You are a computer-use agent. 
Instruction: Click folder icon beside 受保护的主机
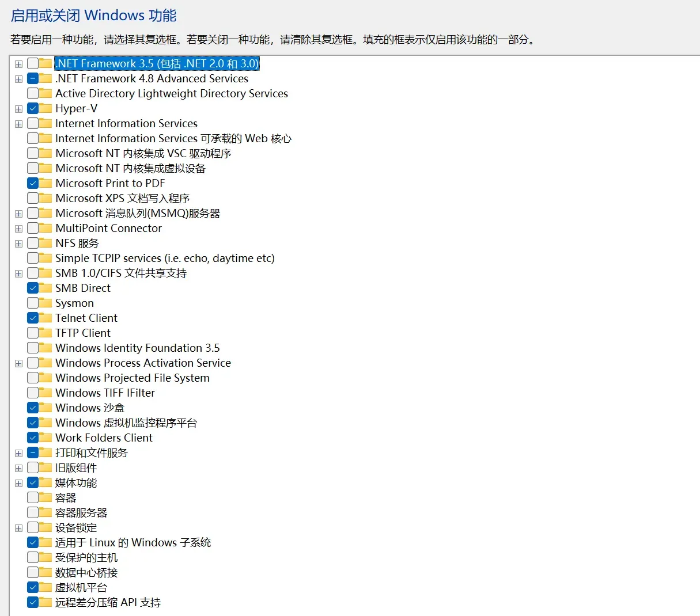(x=46, y=557)
